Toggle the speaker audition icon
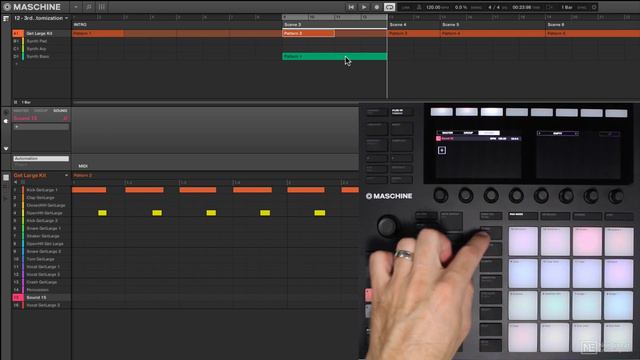Image resolution: width=640 pixels, height=360 pixels. pos(16,182)
